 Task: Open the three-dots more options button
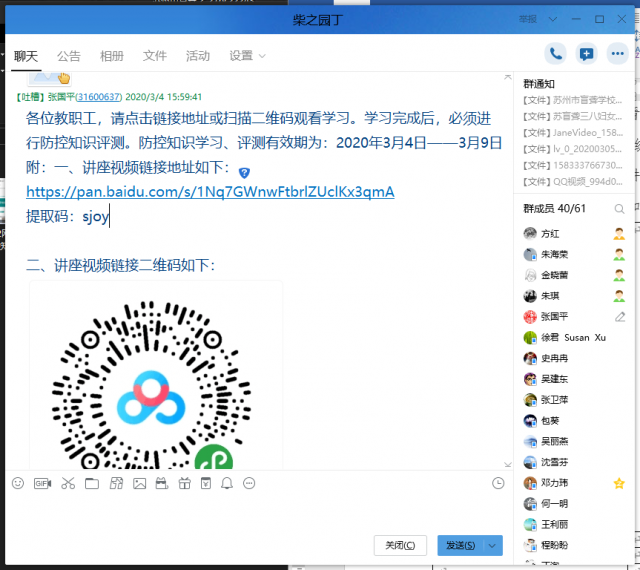[618, 53]
